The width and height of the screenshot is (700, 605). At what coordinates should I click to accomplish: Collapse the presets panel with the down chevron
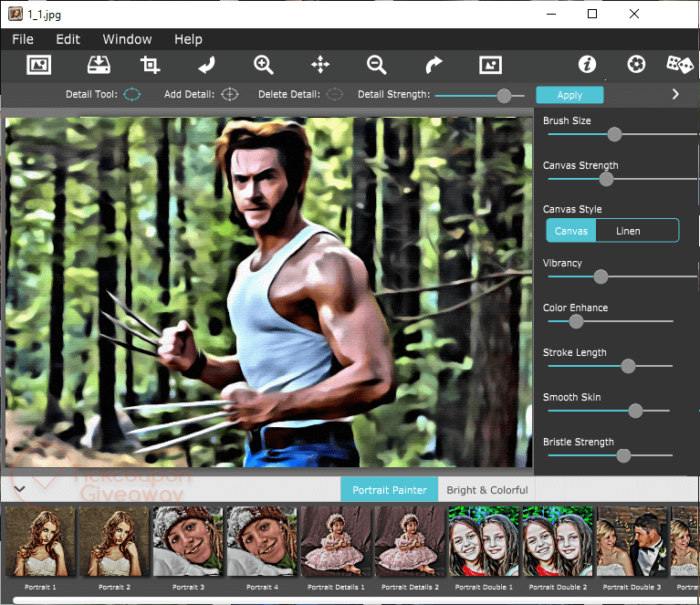click(19, 489)
